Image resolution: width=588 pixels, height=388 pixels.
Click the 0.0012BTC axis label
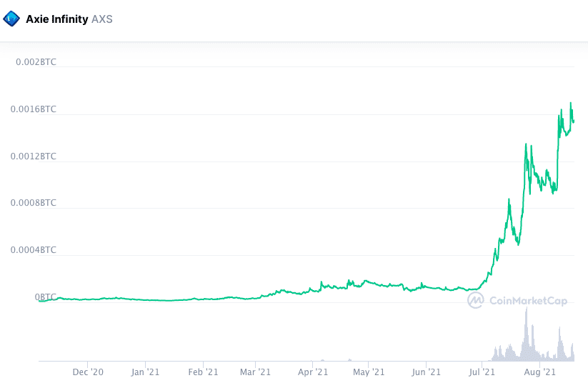pyautogui.click(x=34, y=156)
